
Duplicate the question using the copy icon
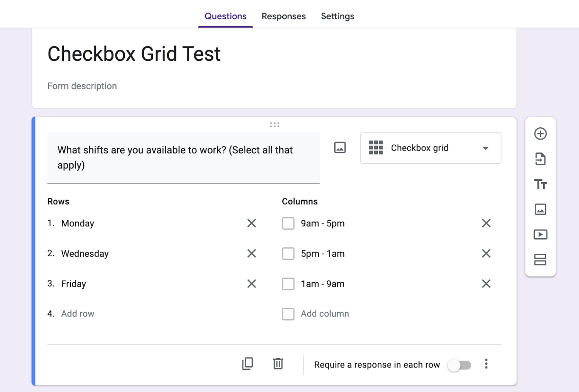[x=247, y=364]
